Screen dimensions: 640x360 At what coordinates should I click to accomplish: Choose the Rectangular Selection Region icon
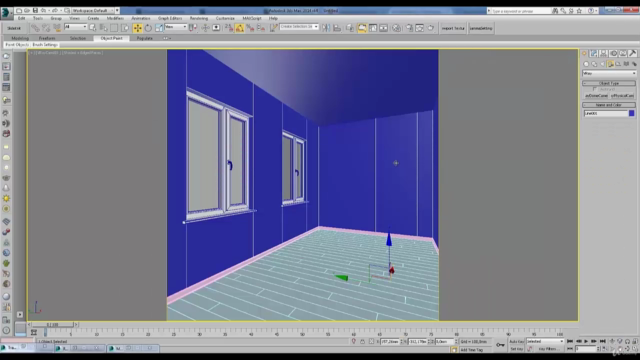point(114,28)
